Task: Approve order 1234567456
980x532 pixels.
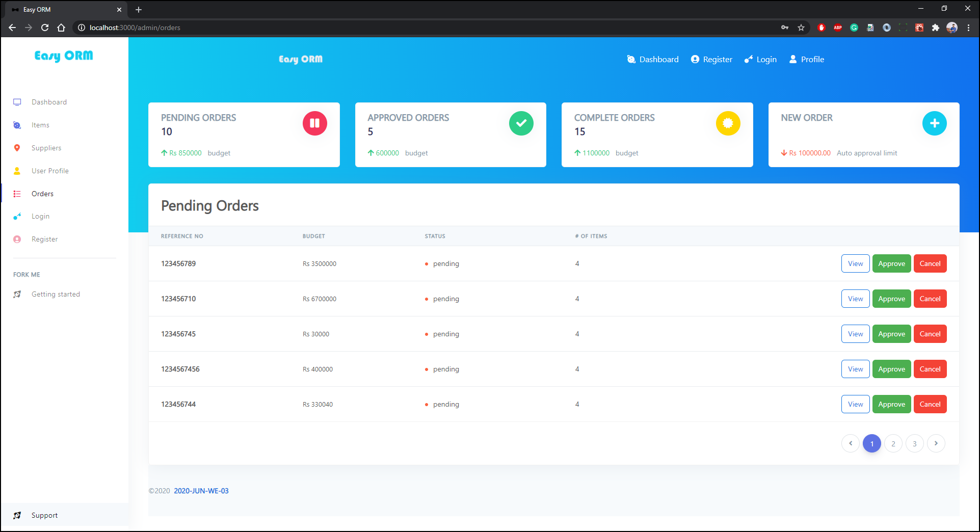Action: (891, 369)
